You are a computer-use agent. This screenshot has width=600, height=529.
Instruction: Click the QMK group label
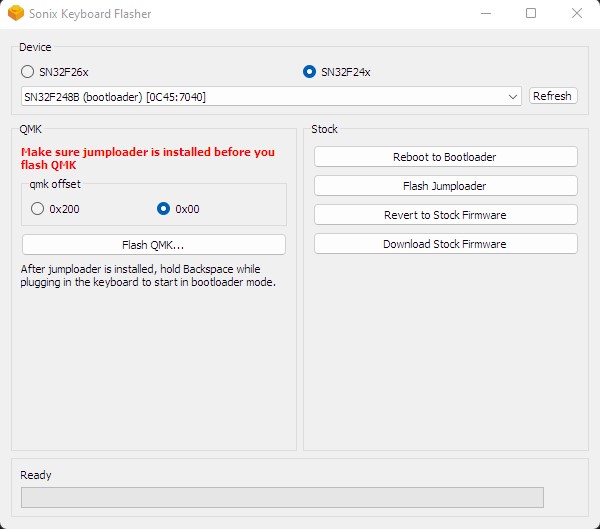[x=31, y=129]
